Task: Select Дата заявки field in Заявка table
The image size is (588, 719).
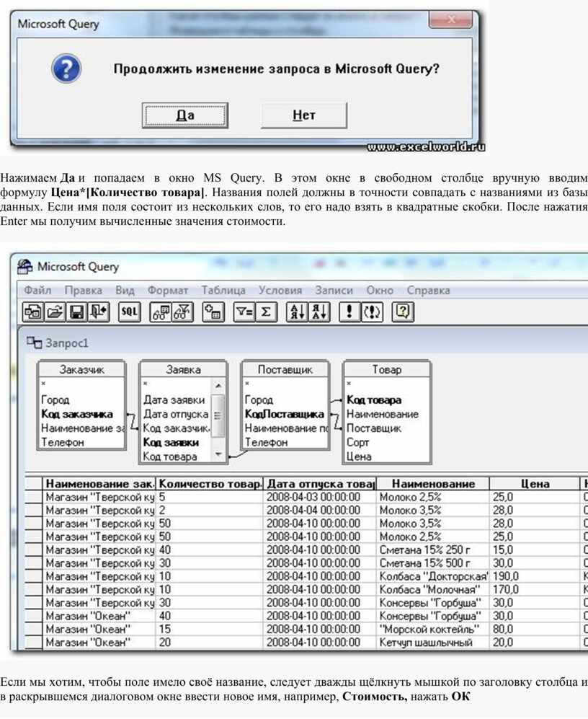Action: [174, 400]
